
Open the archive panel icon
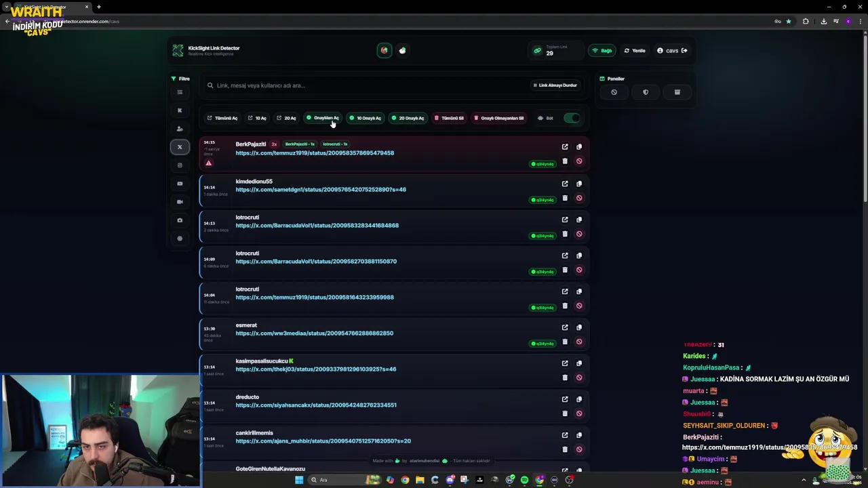[x=677, y=92]
